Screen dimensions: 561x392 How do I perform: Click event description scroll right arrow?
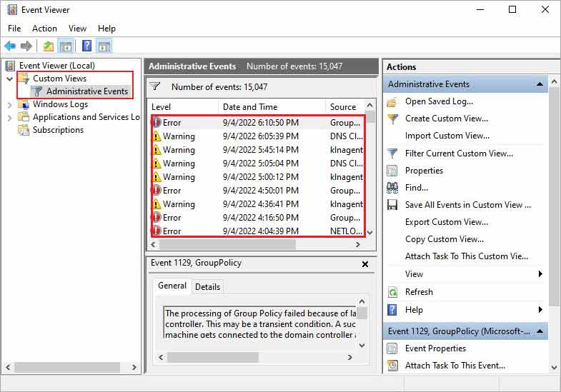point(350,357)
